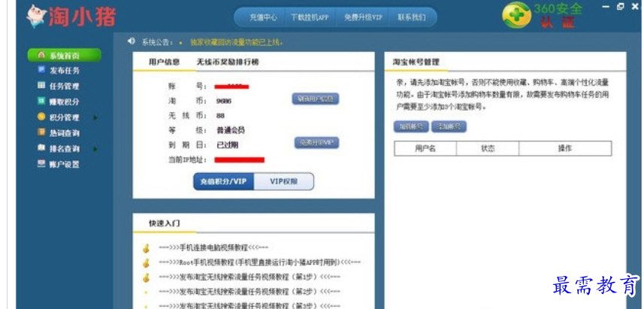Expand the 积分管理 submenu arrow
Image resolution: width=644 pixels, height=309 pixels.
click(95, 117)
